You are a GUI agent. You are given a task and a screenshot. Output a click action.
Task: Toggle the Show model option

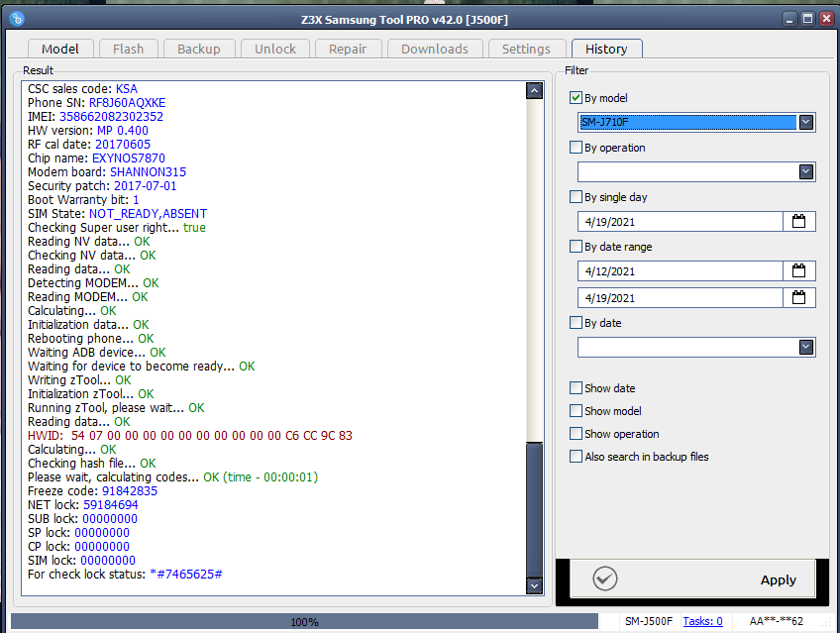[576, 411]
